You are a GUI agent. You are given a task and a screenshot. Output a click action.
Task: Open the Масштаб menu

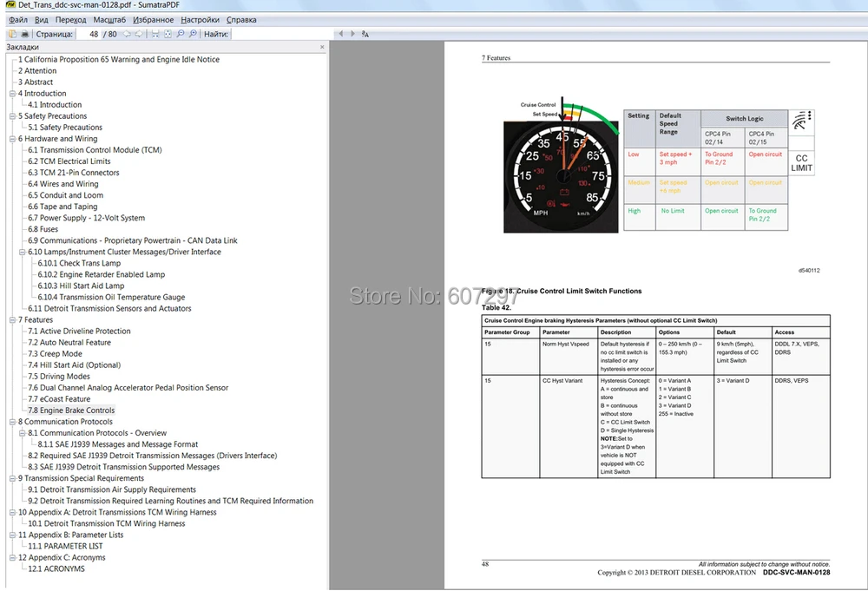coord(109,19)
